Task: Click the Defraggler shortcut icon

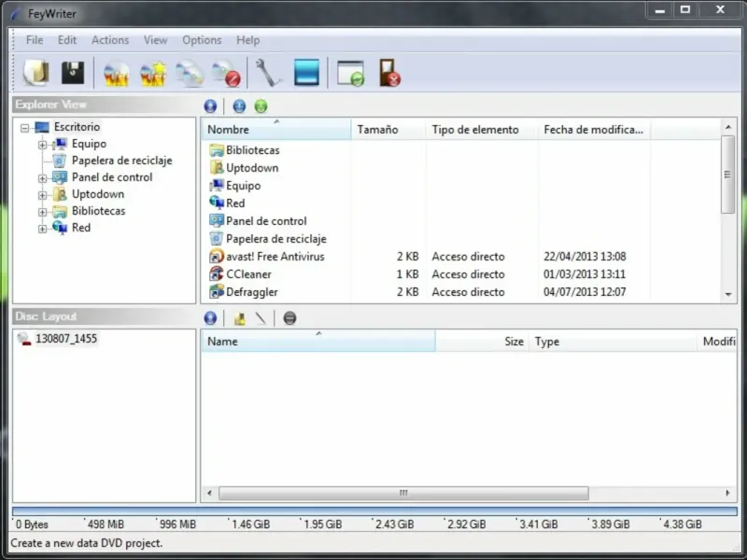Action: (x=217, y=292)
